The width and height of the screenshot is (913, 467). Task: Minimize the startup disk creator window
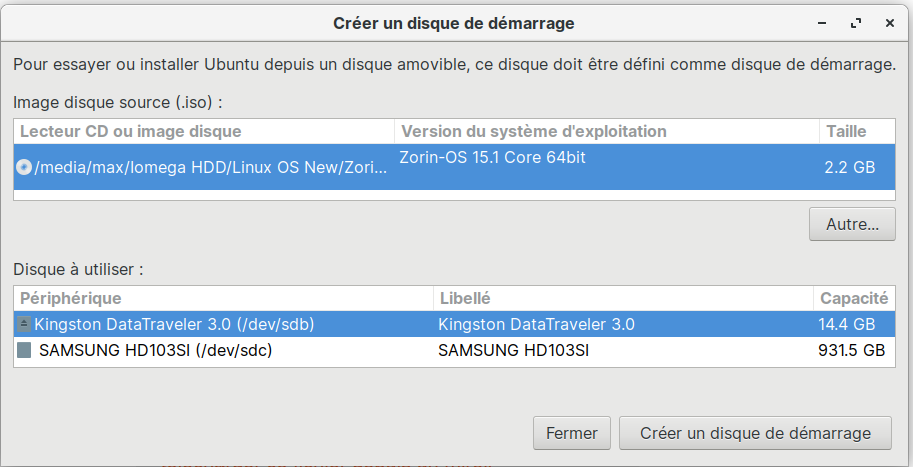click(824, 22)
